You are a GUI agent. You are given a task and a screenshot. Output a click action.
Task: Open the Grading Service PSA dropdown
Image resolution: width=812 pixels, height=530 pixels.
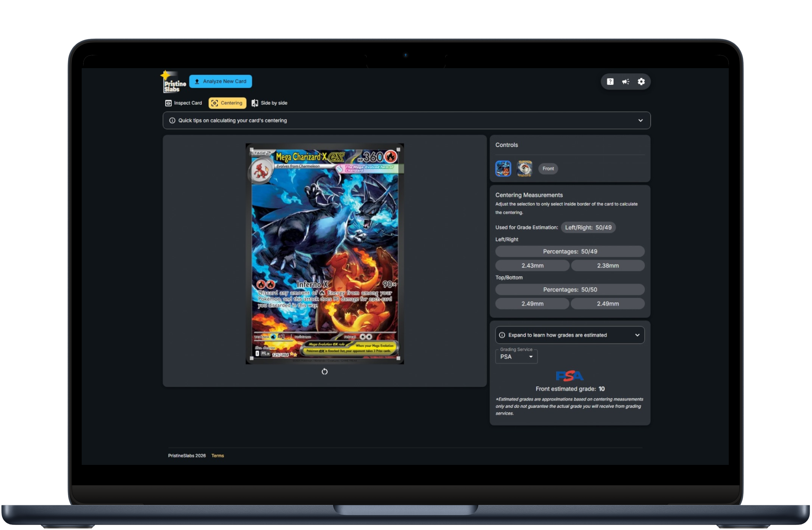516,357
